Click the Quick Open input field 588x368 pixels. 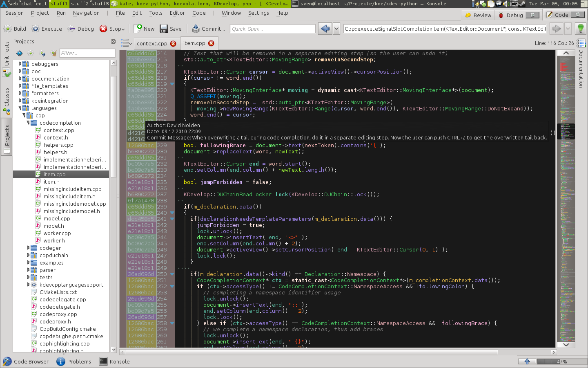coord(272,29)
